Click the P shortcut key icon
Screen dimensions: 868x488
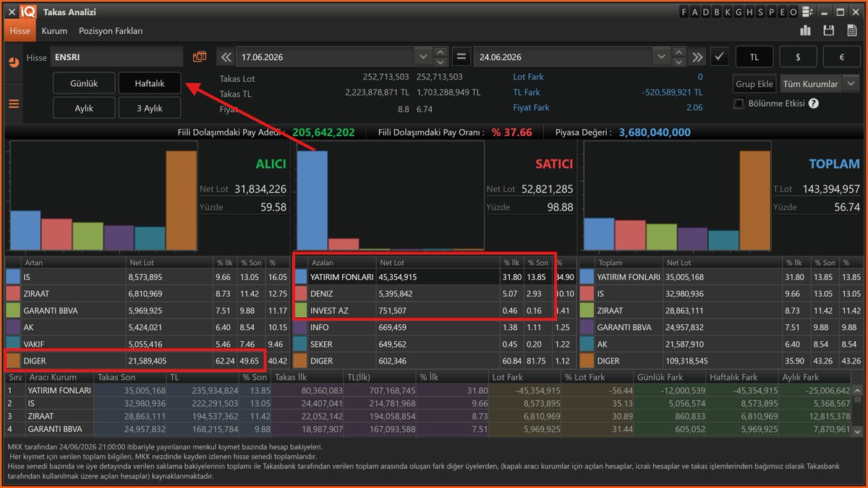[771, 12]
